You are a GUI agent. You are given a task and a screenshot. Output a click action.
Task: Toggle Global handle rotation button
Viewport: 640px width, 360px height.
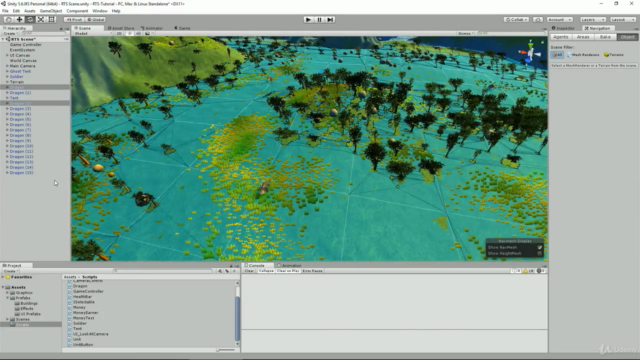coord(96,20)
